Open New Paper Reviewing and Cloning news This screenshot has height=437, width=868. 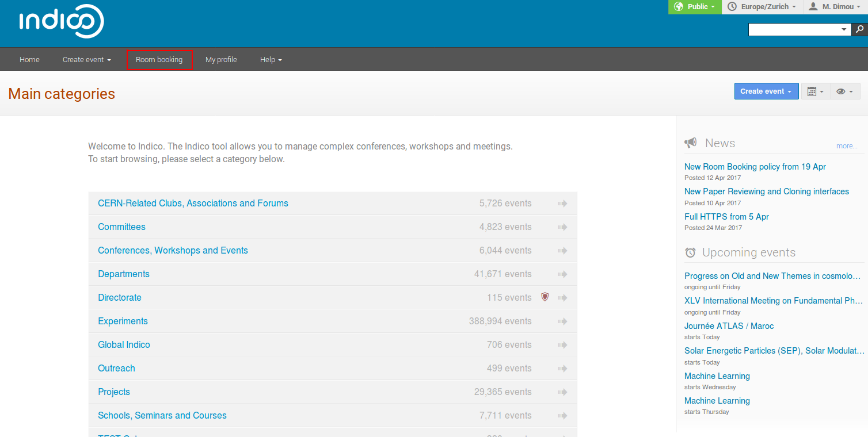point(767,191)
